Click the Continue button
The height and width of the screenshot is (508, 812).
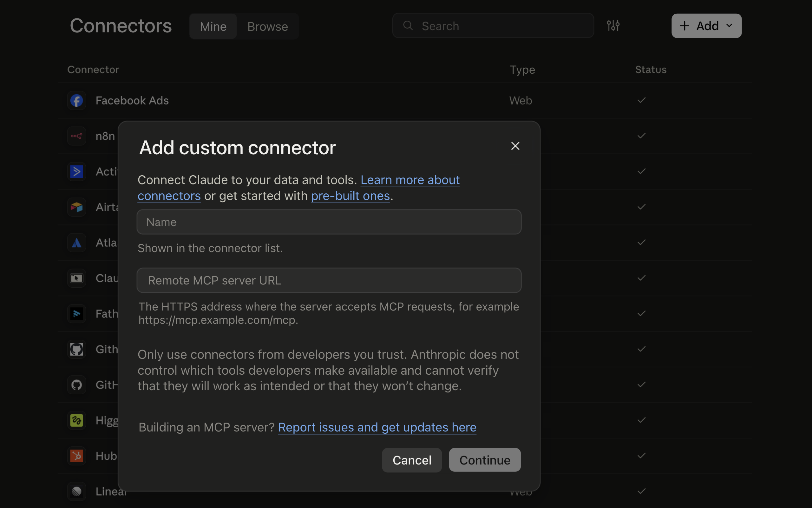tap(485, 460)
